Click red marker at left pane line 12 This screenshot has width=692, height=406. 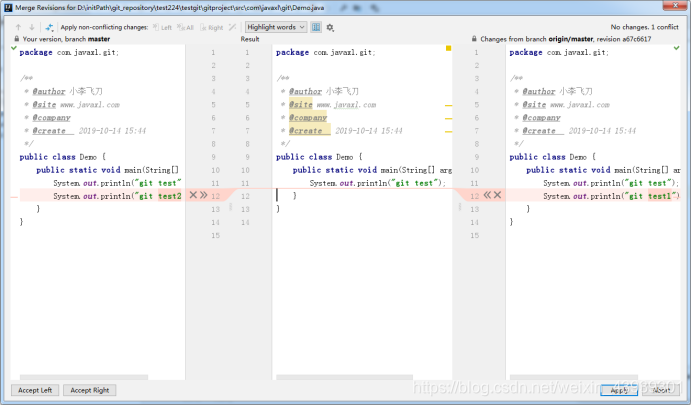point(14,197)
